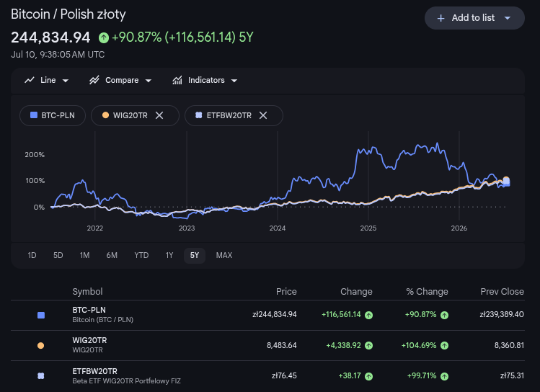
Task: Click the blue BTC-PLN chip color square
Action: click(34, 115)
